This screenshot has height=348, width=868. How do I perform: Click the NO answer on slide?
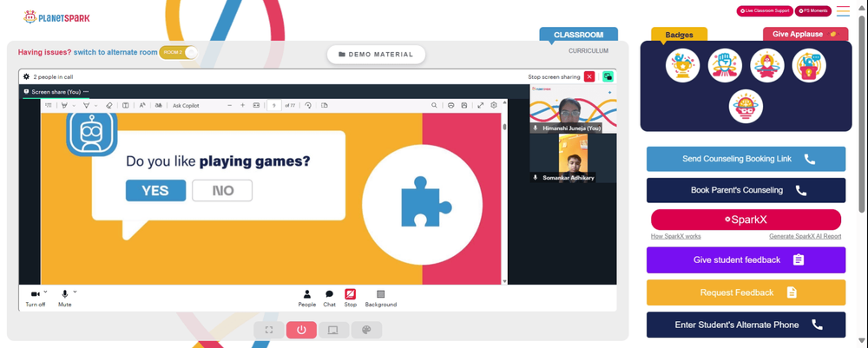222,190
